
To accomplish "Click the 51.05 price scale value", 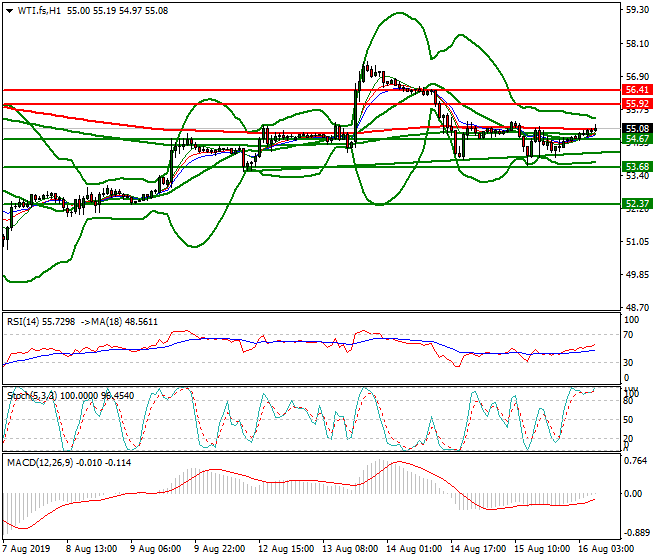I will click(637, 242).
